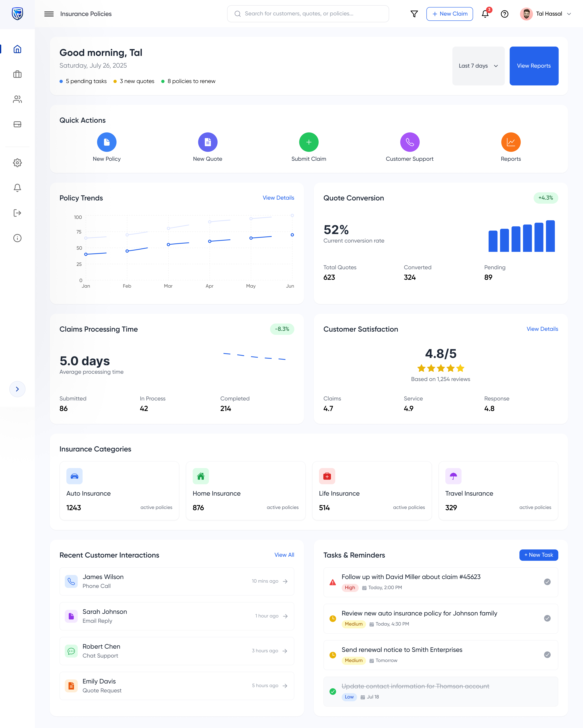583x728 pixels.
Task: Open Customer Support phone quick action
Action: pyautogui.click(x=410, y=142)
